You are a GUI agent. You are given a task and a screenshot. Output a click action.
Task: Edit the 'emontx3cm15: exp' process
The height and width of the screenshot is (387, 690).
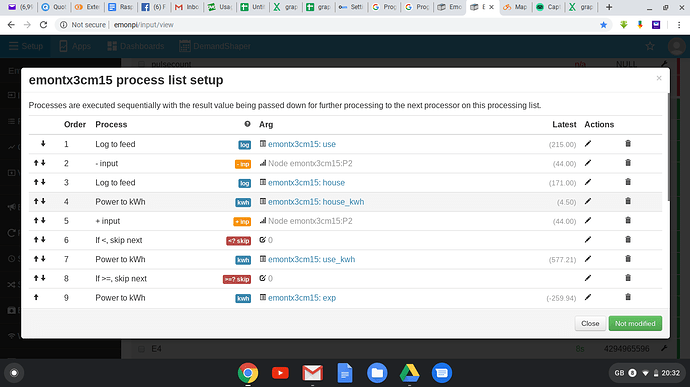point(588,297)
